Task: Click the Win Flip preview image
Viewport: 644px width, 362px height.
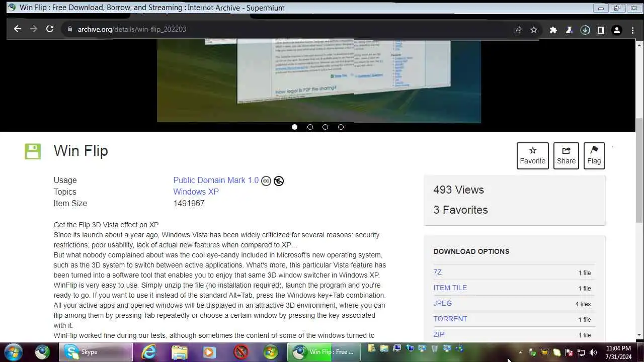Action: 319,80
